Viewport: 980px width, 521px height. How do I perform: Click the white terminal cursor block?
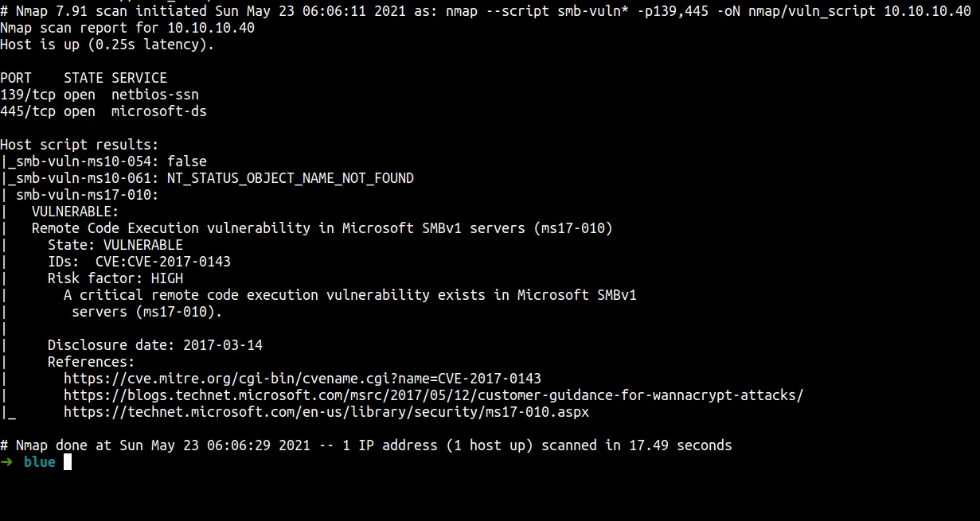coord(68,462)
